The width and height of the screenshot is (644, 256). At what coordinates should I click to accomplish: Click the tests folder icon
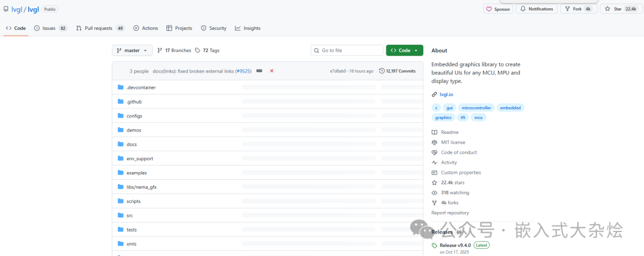click(120, 229)
